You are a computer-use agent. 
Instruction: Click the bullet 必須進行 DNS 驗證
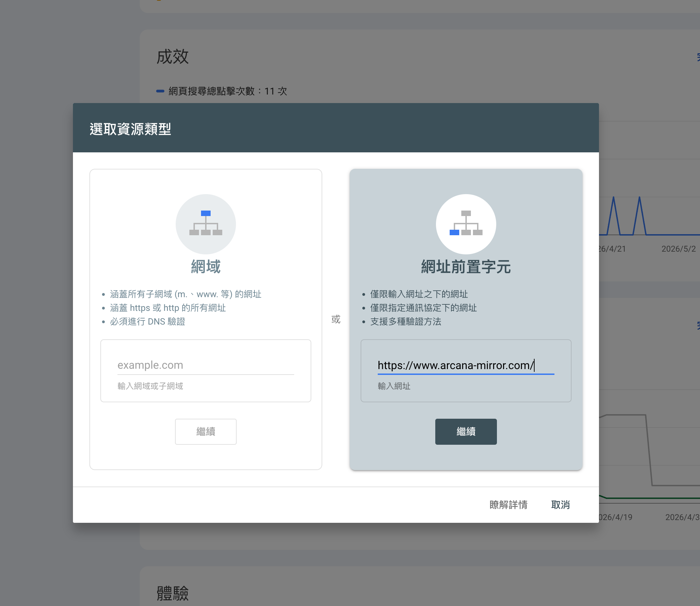coord(147,321)
